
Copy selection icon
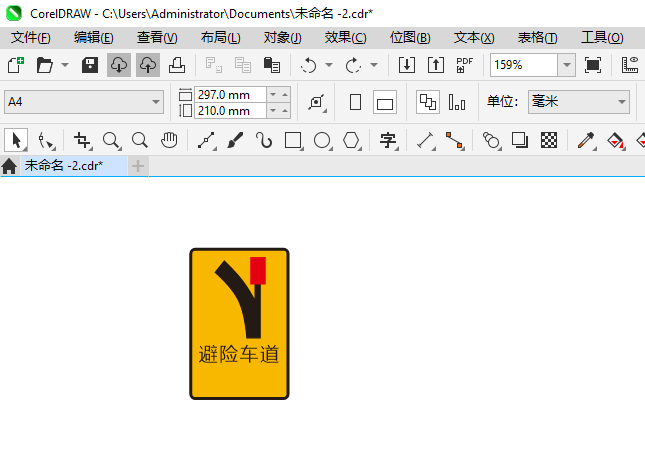pos(243,65)
